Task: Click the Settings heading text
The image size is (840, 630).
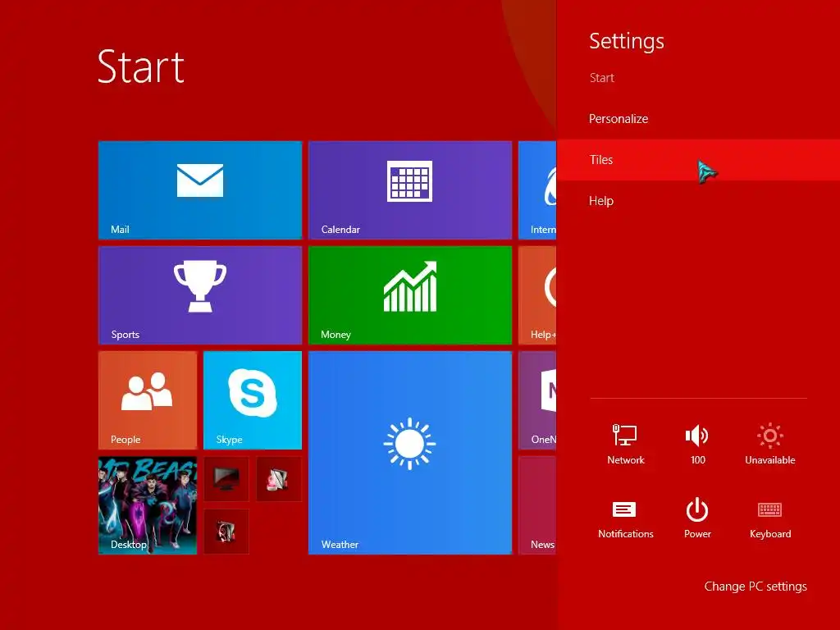Action: tap(626, 42)
